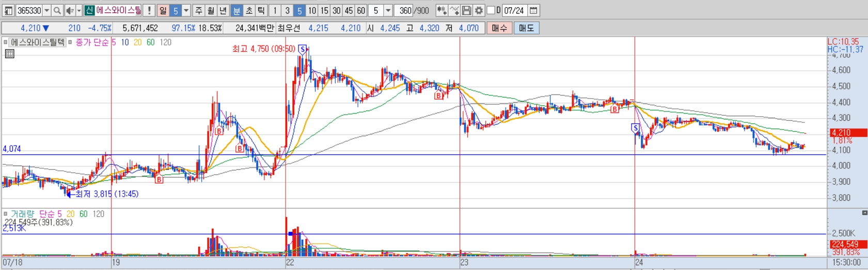This screenshot has width=868, height=270.
Task: Click the 에스와이스틸 stock name field
Action: 118,10
